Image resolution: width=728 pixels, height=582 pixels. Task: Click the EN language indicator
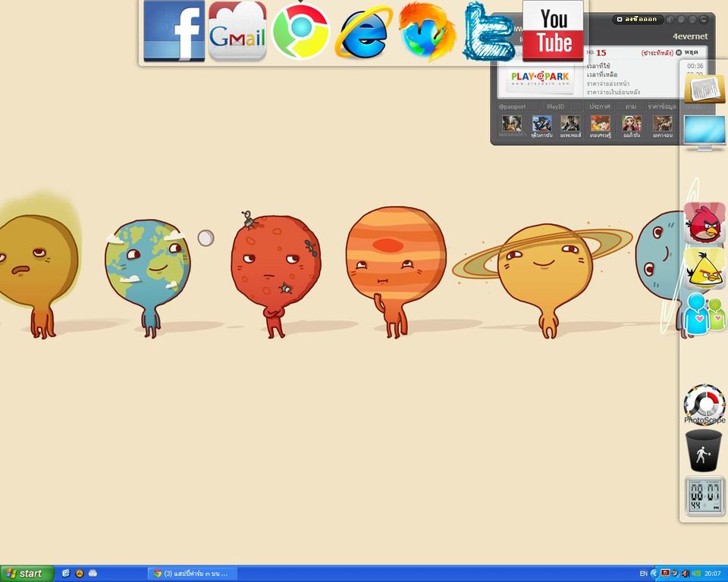coord(644,574)
